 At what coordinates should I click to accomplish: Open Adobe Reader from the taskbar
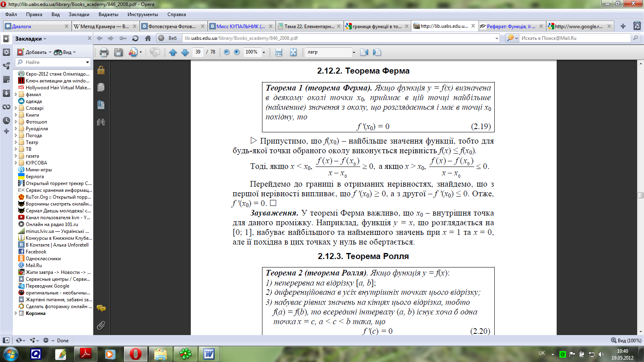86,354
